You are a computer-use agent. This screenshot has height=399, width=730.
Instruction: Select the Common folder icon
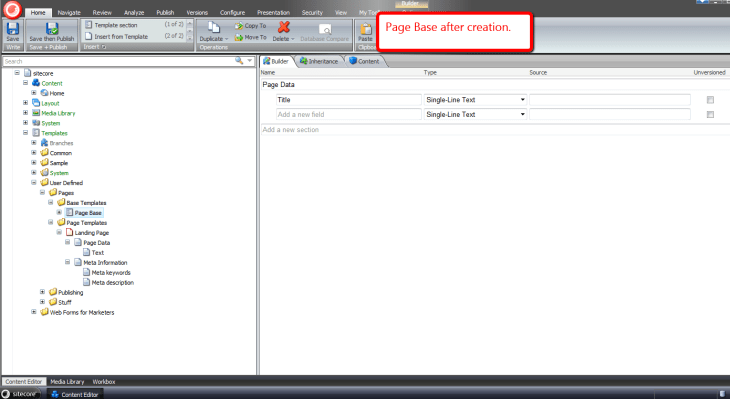(x=44, y=152)
